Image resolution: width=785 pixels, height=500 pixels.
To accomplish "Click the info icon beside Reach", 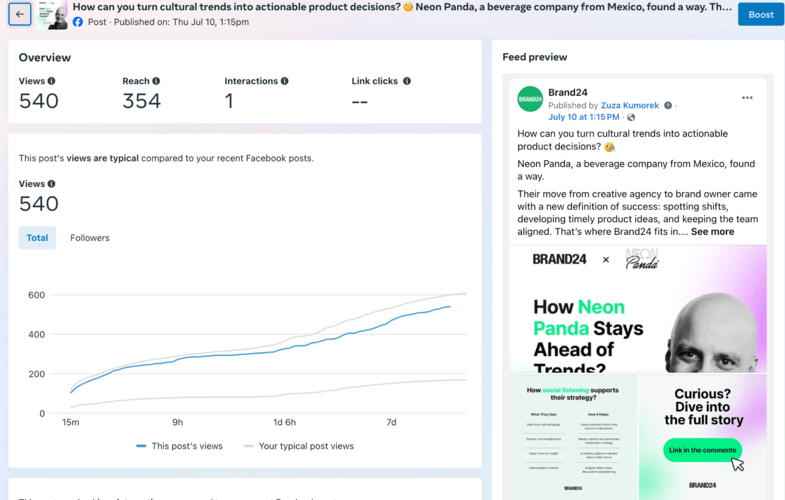I will pyautogui.click(x=156, y=81).
